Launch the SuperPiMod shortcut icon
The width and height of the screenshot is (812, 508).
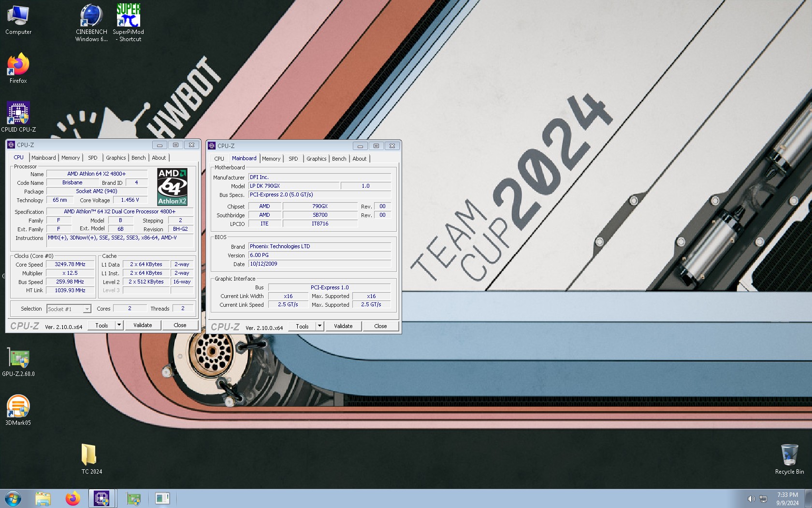pos(129,22)
